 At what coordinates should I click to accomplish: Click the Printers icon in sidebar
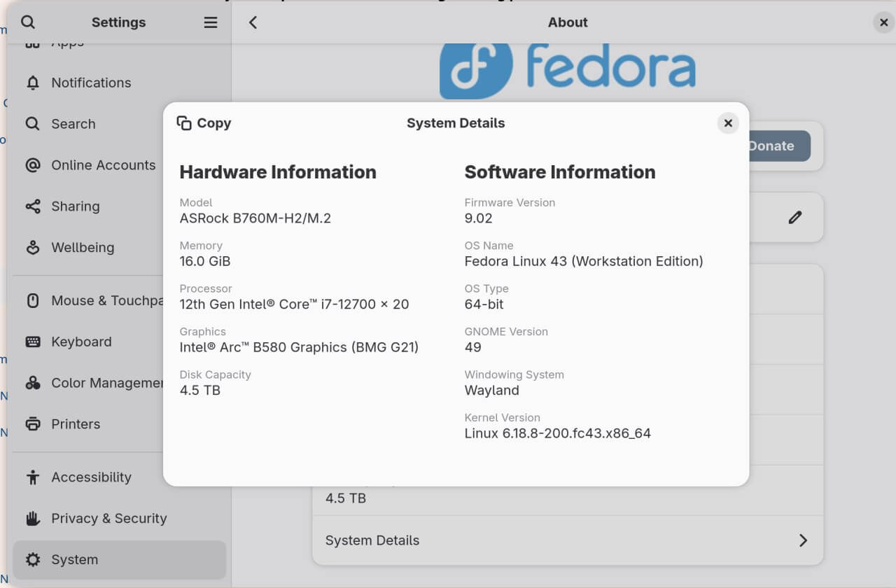point(33,424)
